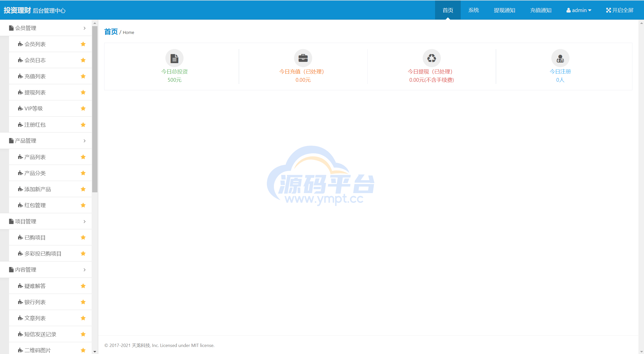
Task: Click the puzzle icon beside VIP等级
Action: [20, 108]
